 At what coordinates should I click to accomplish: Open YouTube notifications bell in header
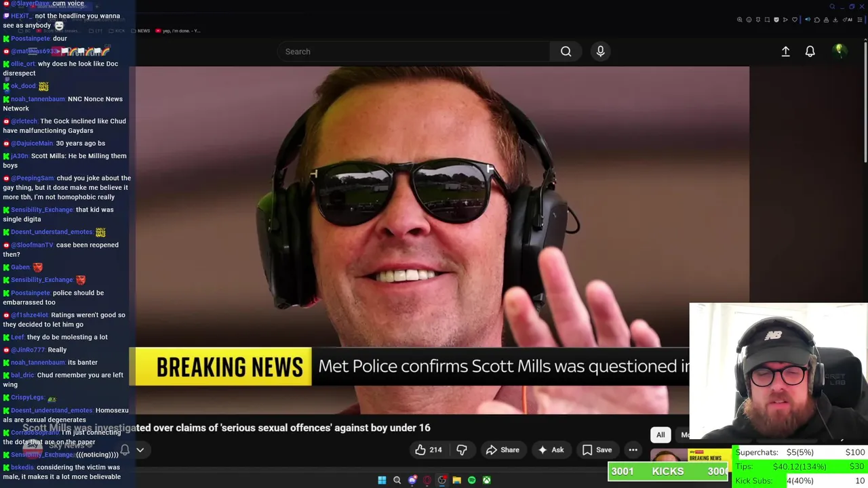click(810, 52)
